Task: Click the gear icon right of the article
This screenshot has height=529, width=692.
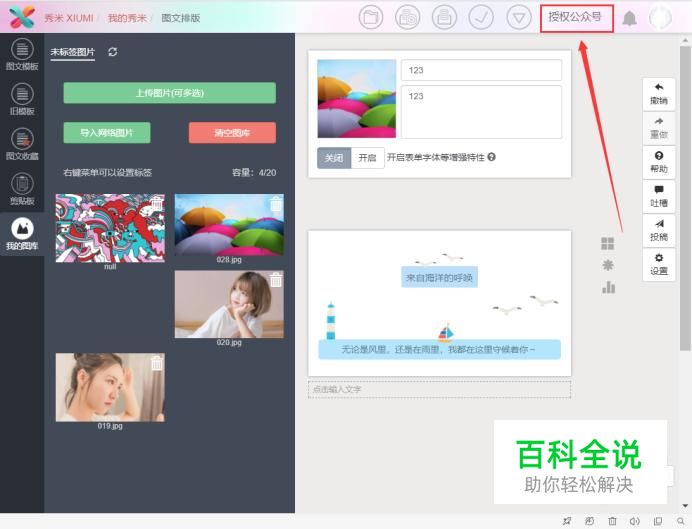Action: click(608, 265)
